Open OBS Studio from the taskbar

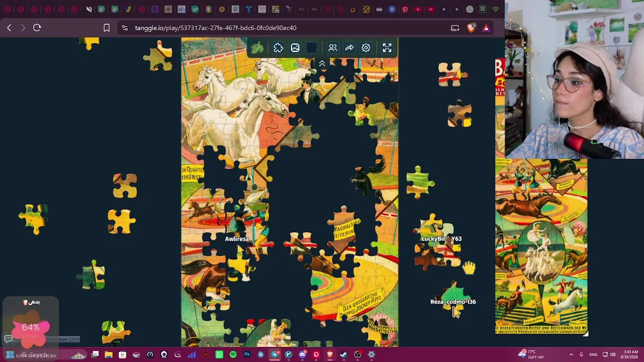(358, 354)
